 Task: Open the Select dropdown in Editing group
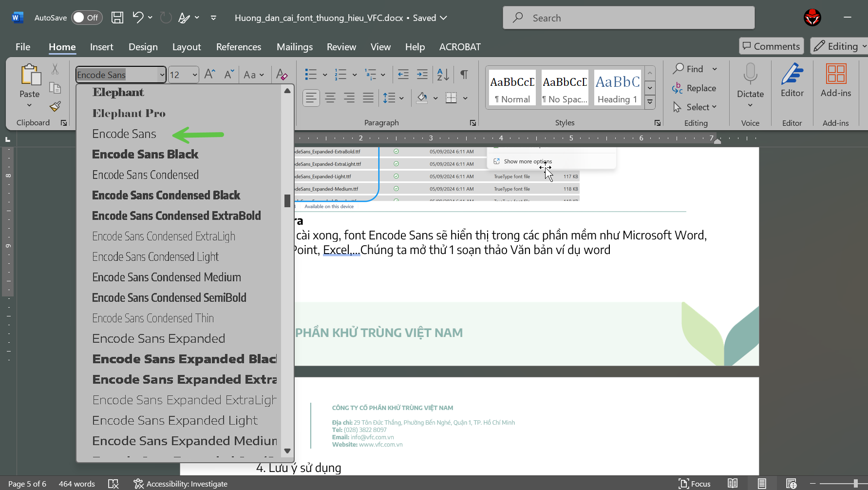tap(695, 107)
